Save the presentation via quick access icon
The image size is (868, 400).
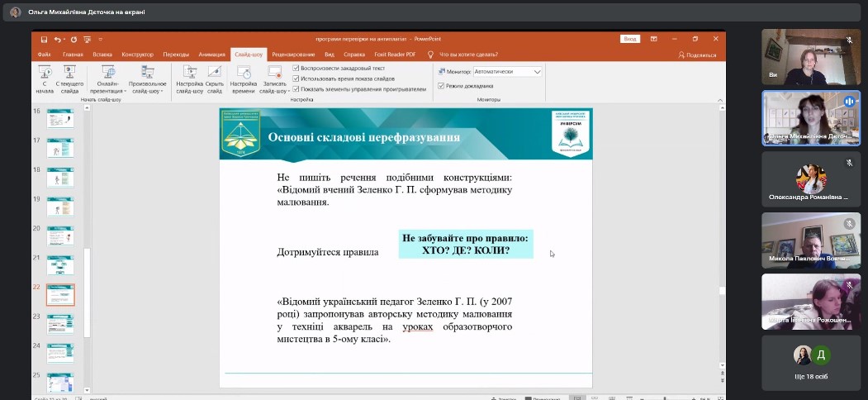click(43, 40)
